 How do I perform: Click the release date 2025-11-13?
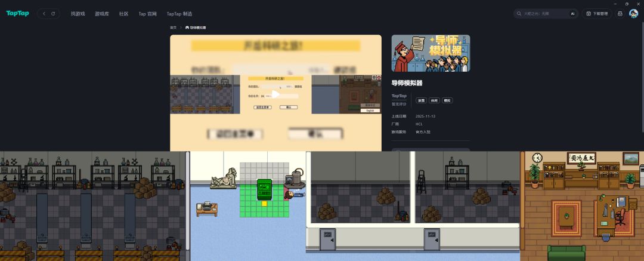click(x=426, y=116)
